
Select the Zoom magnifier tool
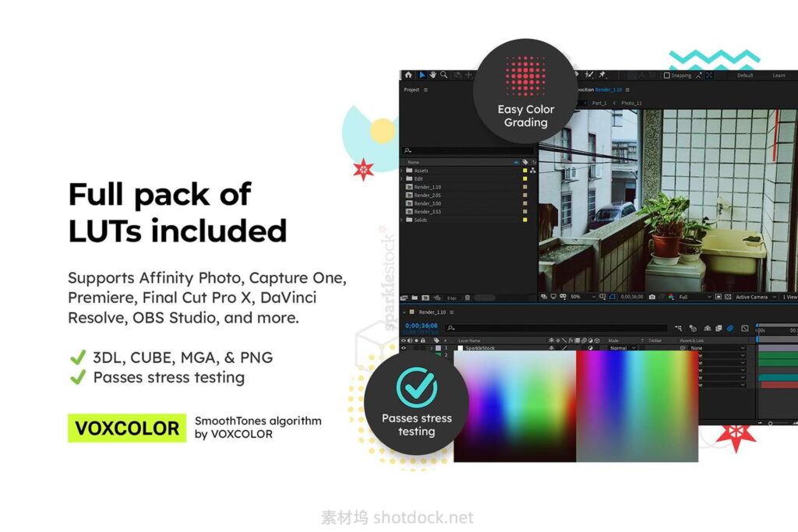444,75
